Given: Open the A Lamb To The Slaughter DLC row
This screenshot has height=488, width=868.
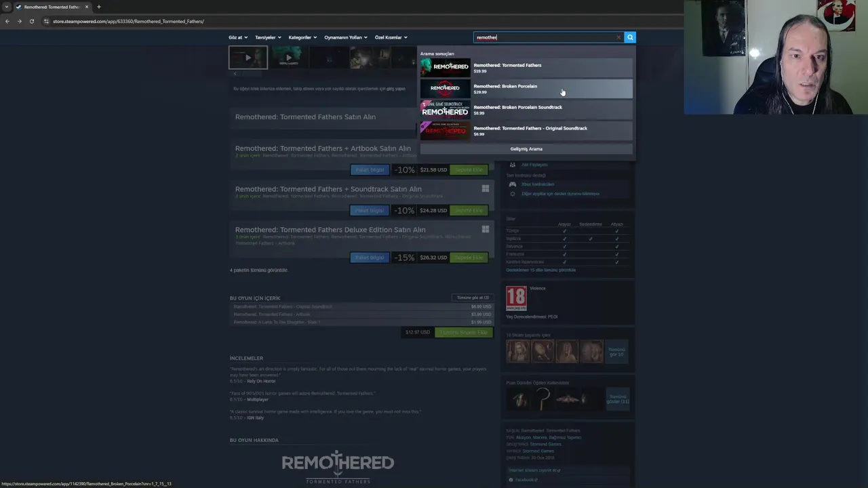Looking at the screenshot, I should (x=362, y=322).
